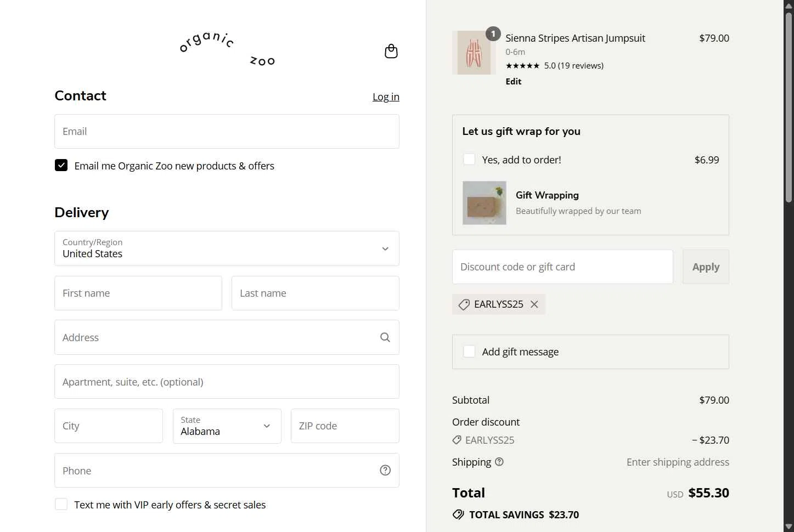Click the 'Enter shipping address' text

point(678,462)
